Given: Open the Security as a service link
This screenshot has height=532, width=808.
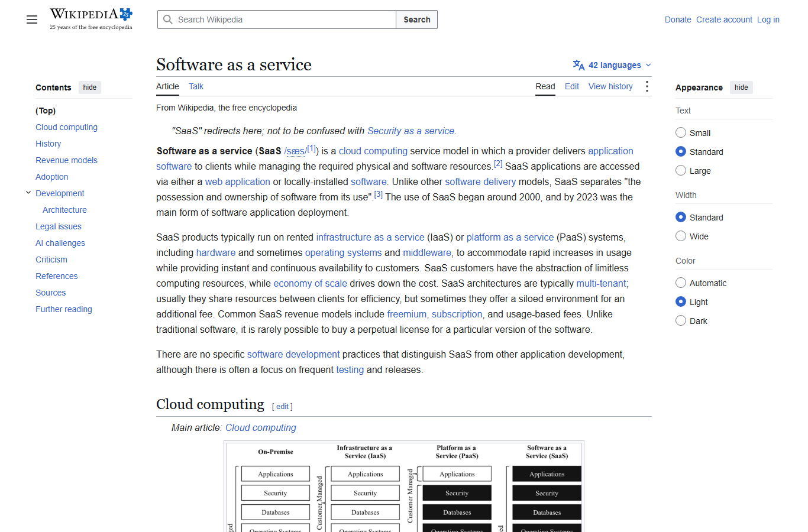Looking at the screenshot, I should pos(411,131).
